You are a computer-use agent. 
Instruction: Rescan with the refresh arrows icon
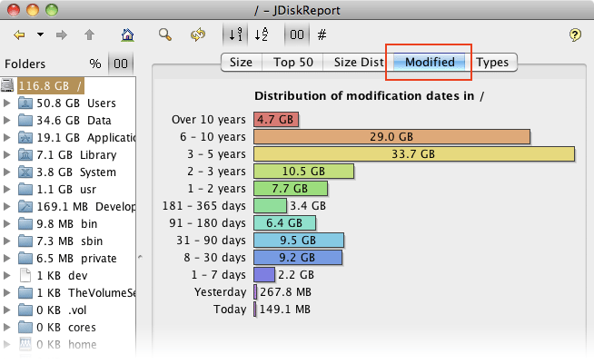(x=198, y=34)
